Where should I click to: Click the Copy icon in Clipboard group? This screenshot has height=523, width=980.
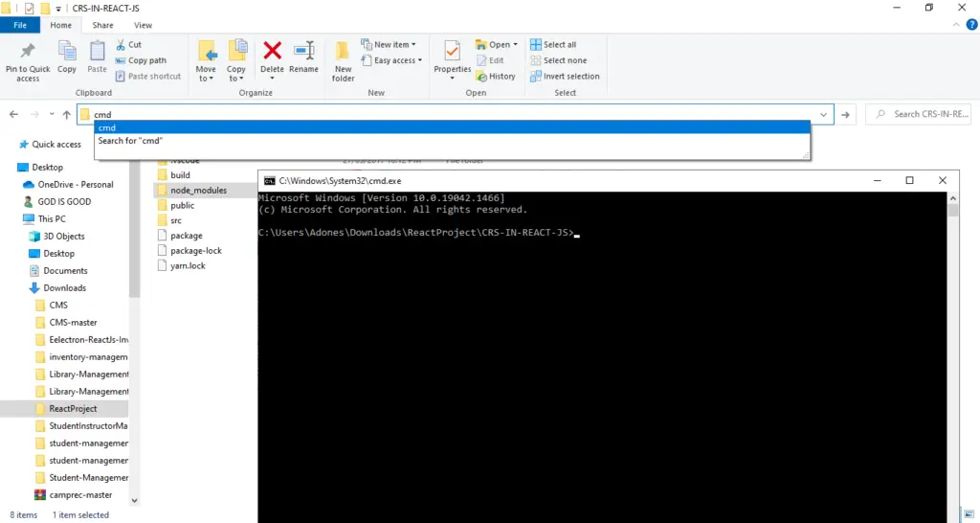click(67, 52)
